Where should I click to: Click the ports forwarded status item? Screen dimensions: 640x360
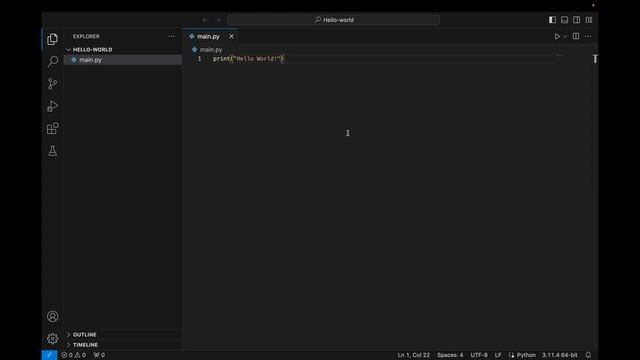click(x=99, y=355)
